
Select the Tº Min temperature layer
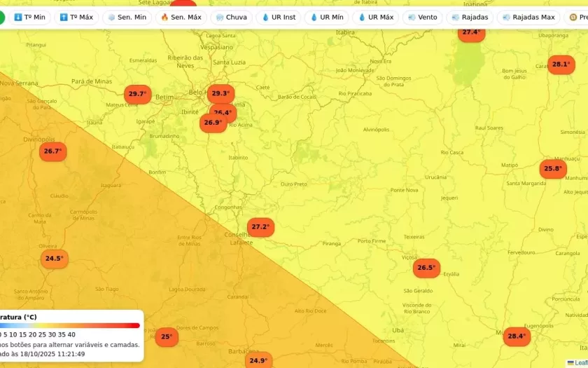click(29, 17)
